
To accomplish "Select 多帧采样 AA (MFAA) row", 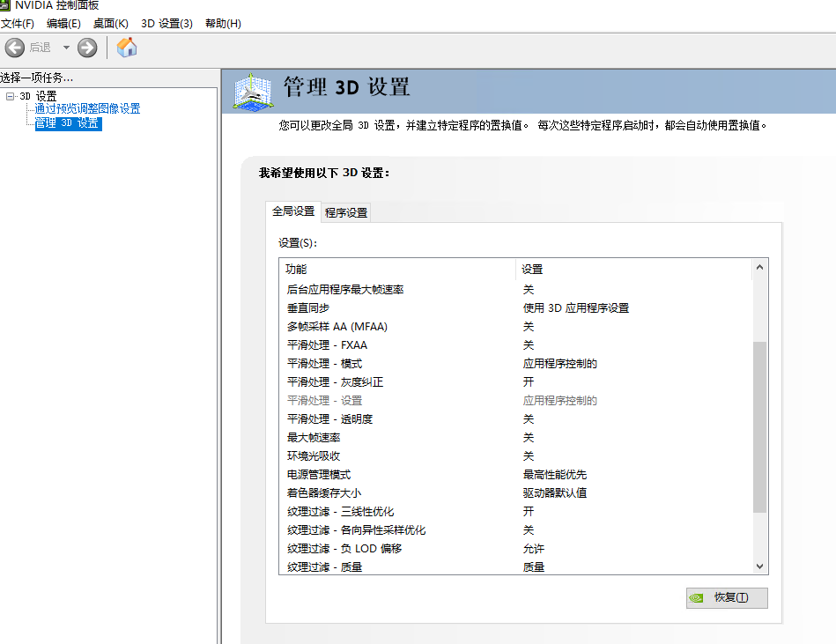I will [515, 327].
